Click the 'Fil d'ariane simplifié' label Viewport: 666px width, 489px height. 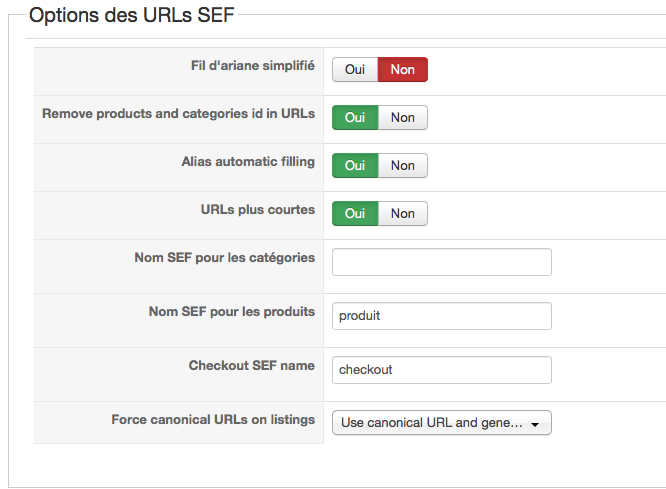click(253, 66)
